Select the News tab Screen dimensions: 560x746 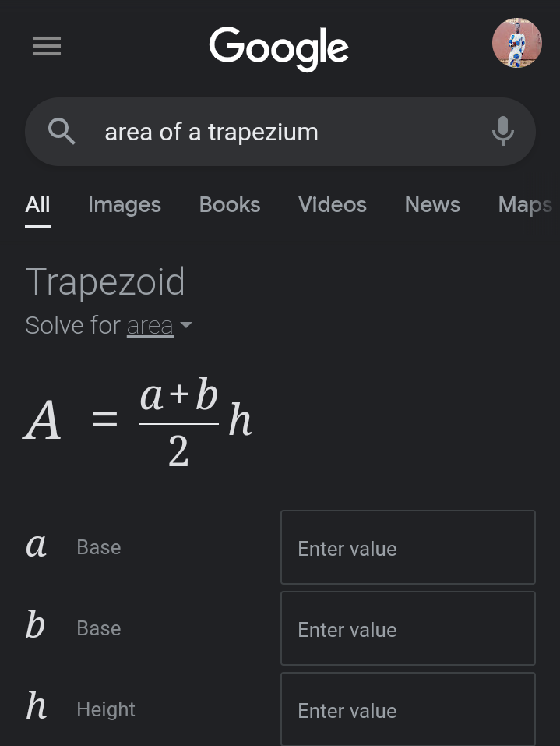[x=432, y=205]
